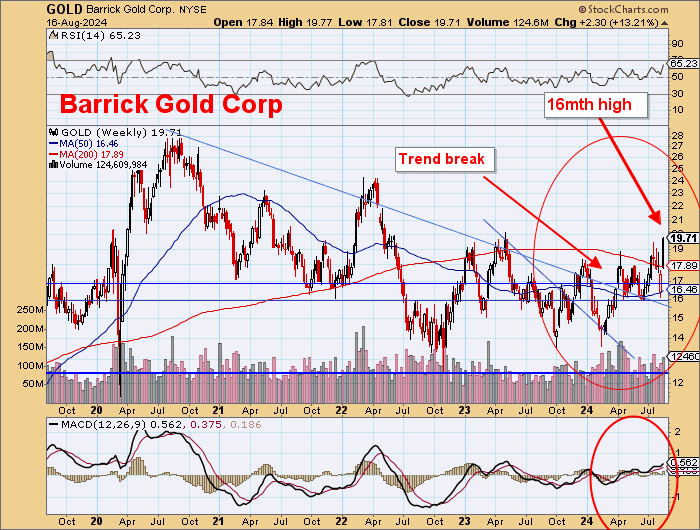Select the 'MA(200) 17.89' legend text
Screen dimensions: 700x530
pyautogui.click(x=92, y=154)
